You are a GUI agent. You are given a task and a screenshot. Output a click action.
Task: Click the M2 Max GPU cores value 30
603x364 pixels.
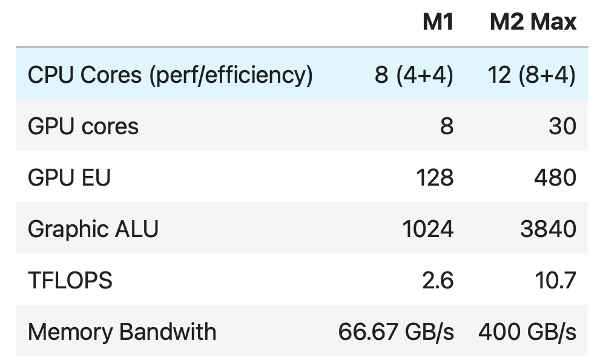(562, 126)
